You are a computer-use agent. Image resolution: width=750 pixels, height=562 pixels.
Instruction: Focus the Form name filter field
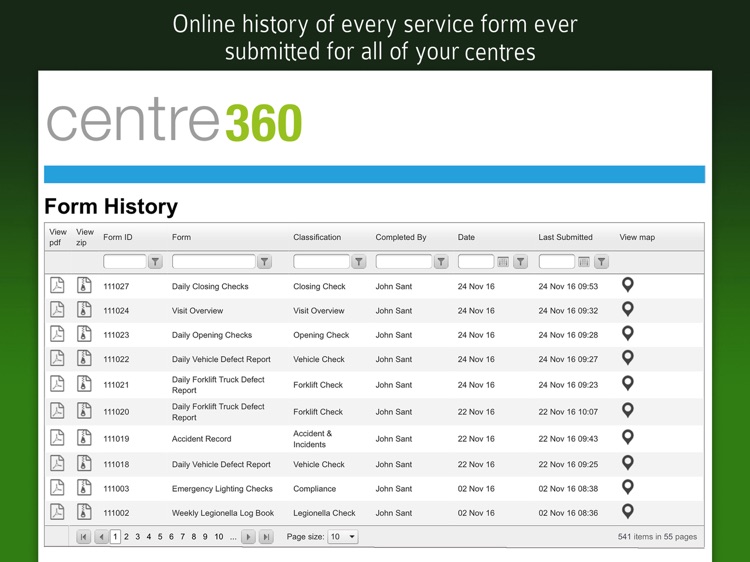click(x=213, y=262)
